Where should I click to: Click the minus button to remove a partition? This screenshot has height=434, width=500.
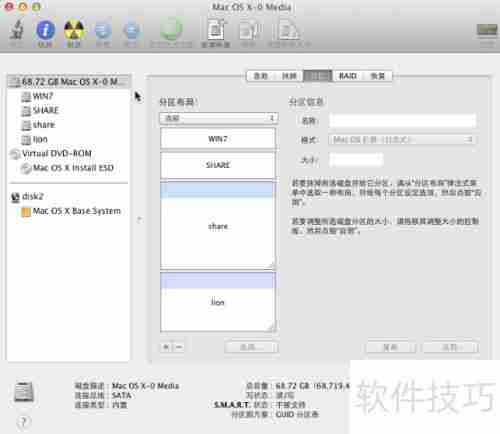click(179, 347)
